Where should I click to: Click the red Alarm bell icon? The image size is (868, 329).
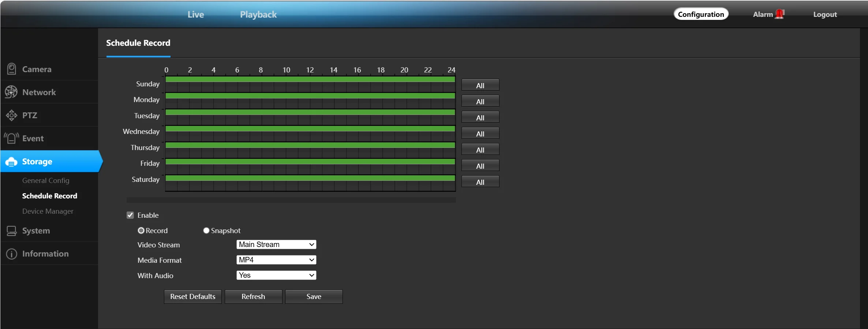tap(780, 14)
